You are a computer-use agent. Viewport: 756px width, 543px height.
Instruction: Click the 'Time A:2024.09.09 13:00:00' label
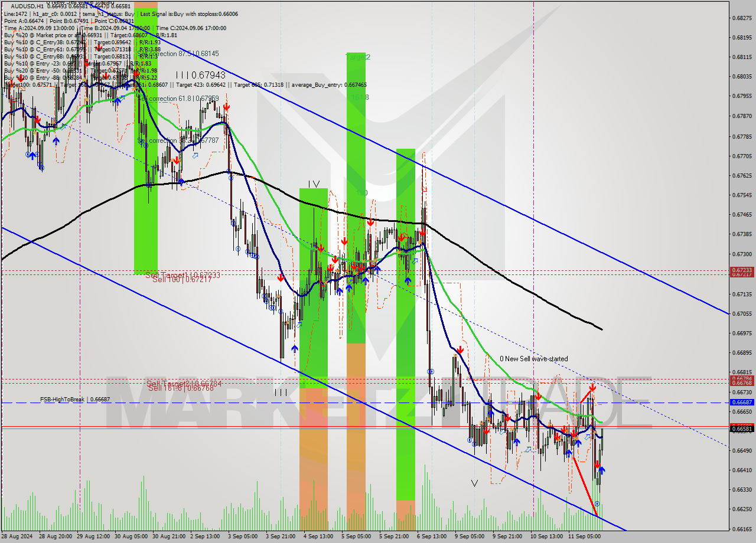point(39,28)
